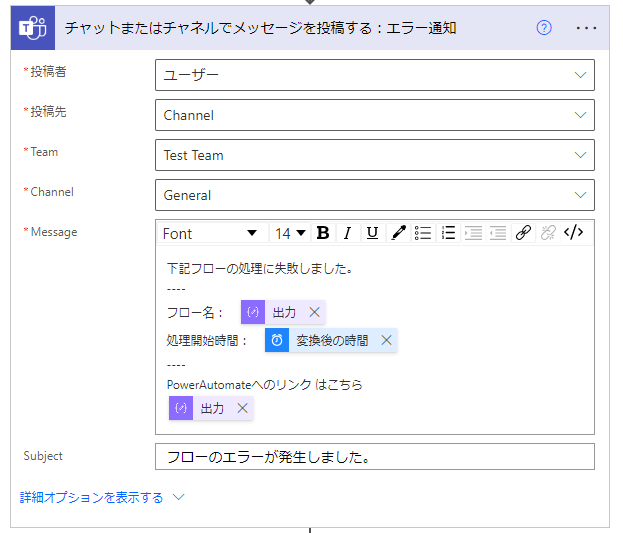Click the 出力 token under the PowerAutomate link line
This screenshot has height=533, width=623.
(x=211, y=408)
